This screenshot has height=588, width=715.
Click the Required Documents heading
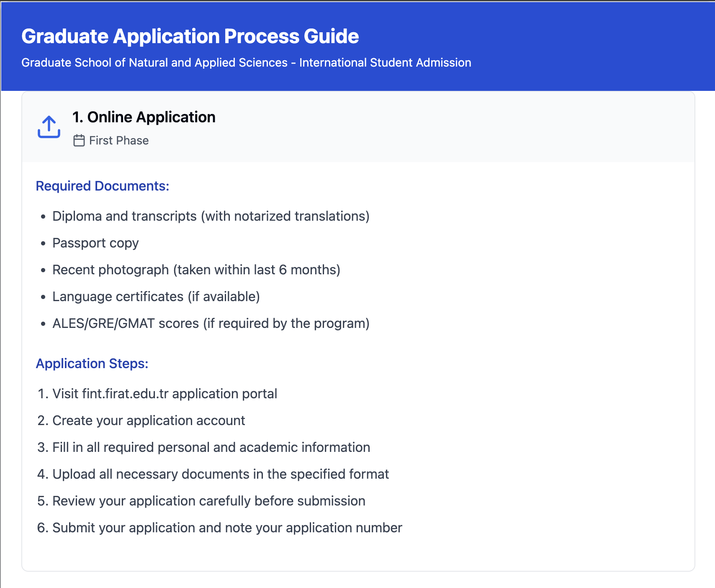click(x=103, y=186)
